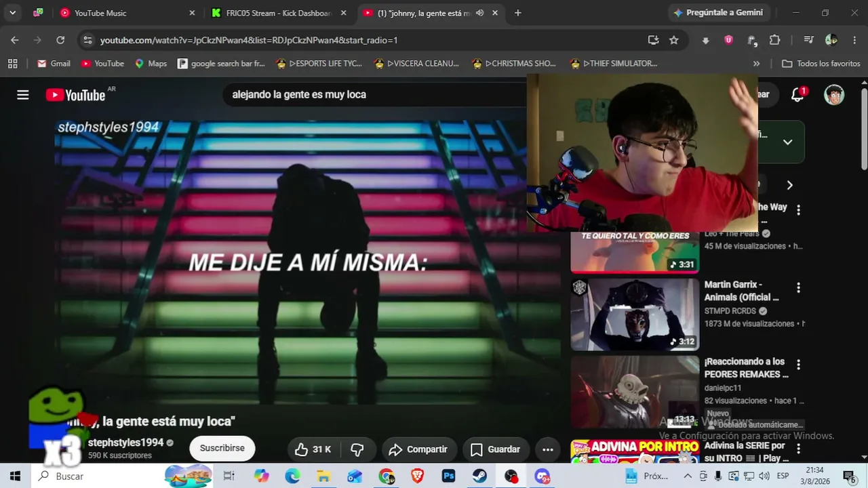Click the YouTube search field
Viewport: 868px width, 488px height.
tap(375, 95)
